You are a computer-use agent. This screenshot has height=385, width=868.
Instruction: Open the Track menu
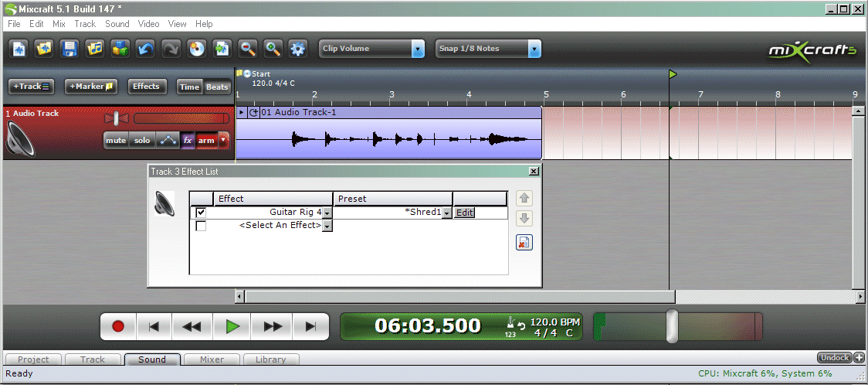pos(85,24)
